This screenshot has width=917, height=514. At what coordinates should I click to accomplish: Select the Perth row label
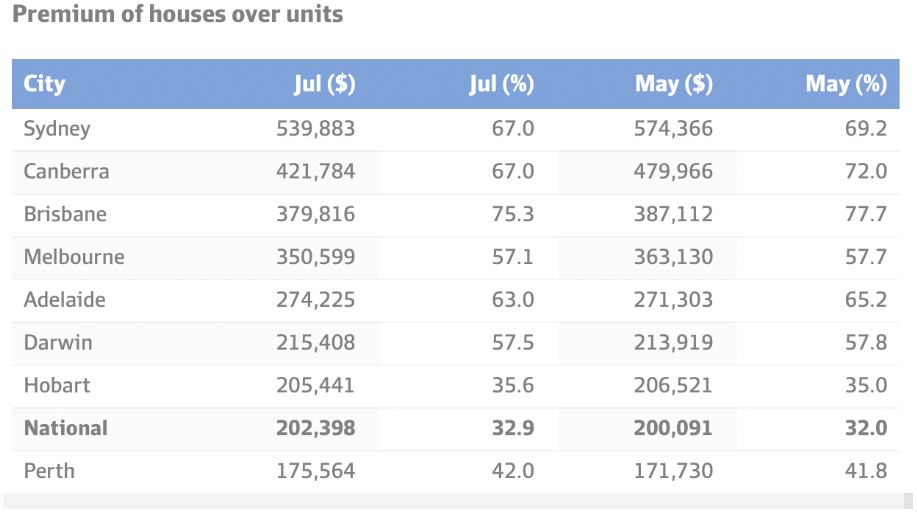[49, 470]
